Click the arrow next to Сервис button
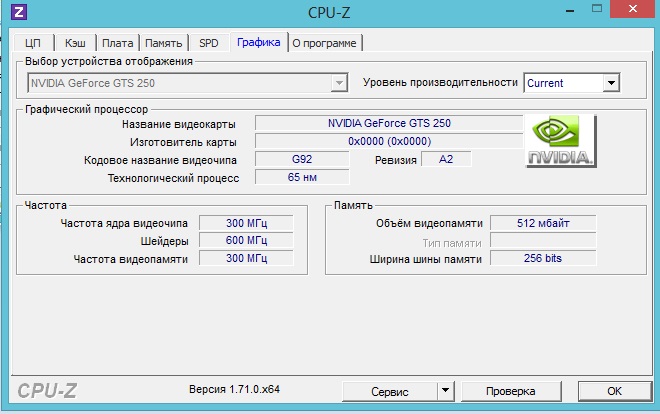 446,391
